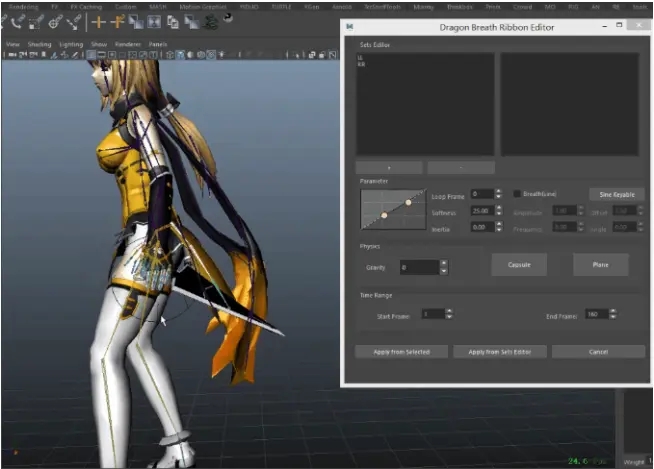Image resolution: width=654 pixels, height=469 pixels.
Task: Switch to the Motion Graphics shelf tab
Action: (x=203, y=7)
